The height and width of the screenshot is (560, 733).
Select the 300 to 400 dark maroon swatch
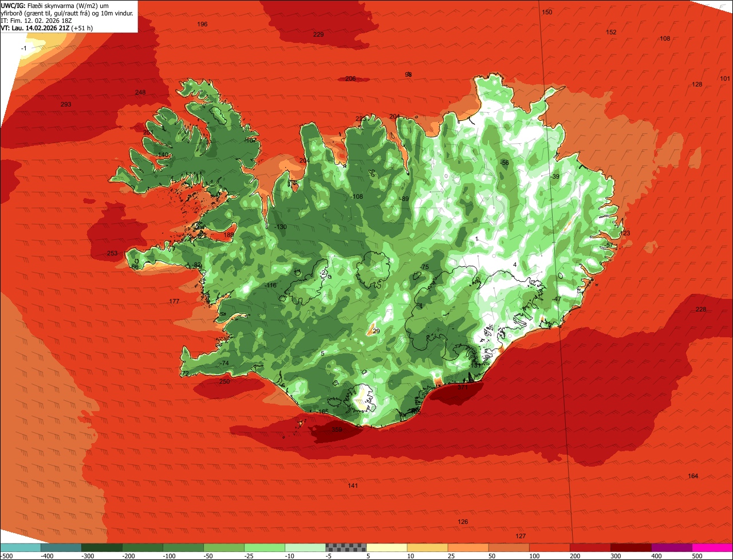[x=630, y=547]
